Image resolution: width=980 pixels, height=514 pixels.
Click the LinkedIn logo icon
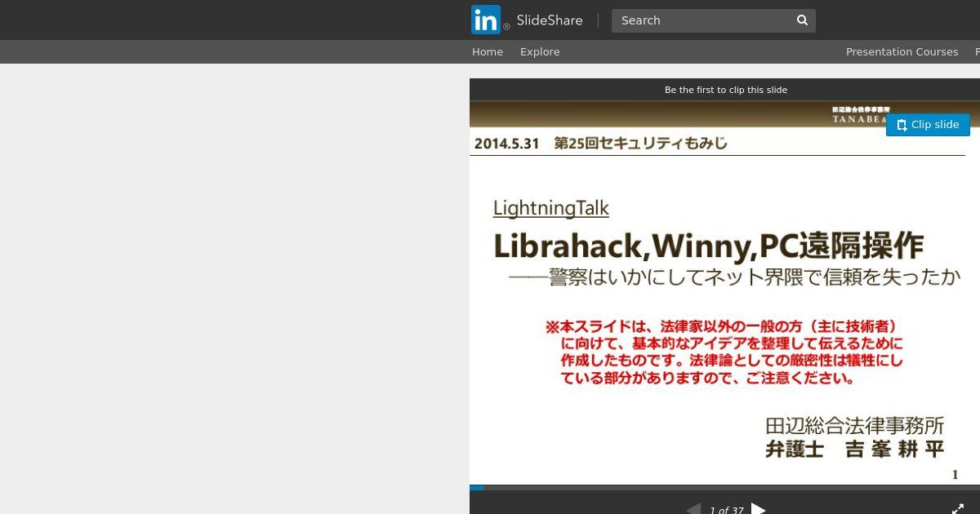tap(486, 20)
